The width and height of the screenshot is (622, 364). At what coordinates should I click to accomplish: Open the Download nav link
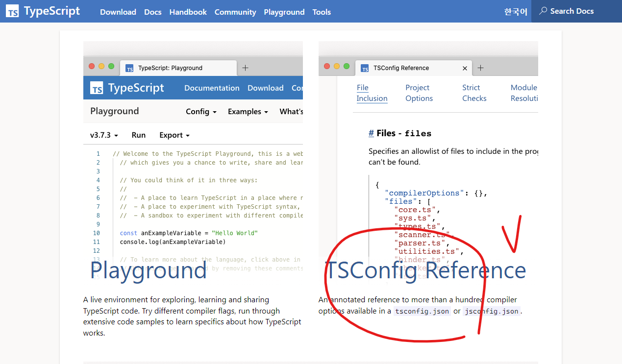pyautogui.click(x=118, y=12)
